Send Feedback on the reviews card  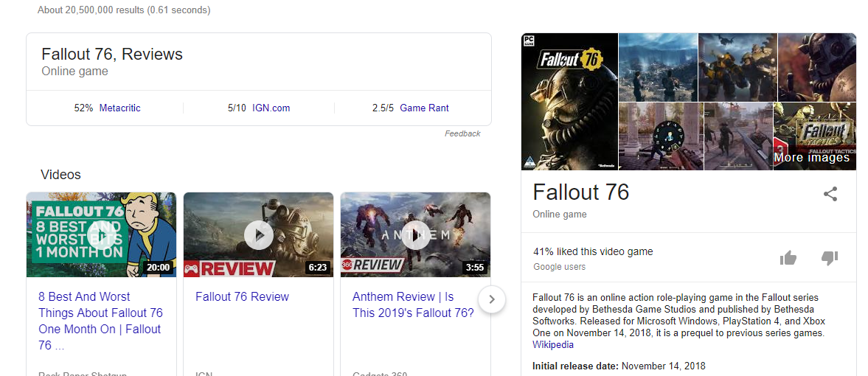coord(463,133)
